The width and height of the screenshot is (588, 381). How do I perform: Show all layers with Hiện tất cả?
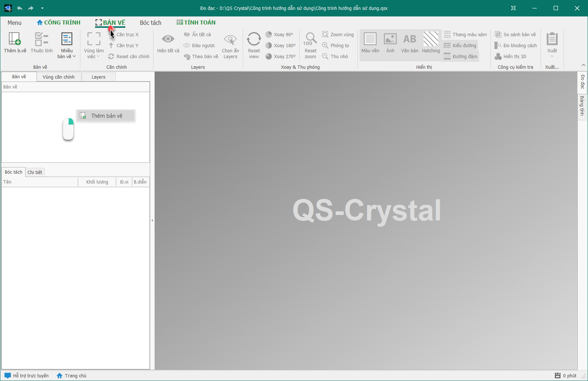[168, 42]
